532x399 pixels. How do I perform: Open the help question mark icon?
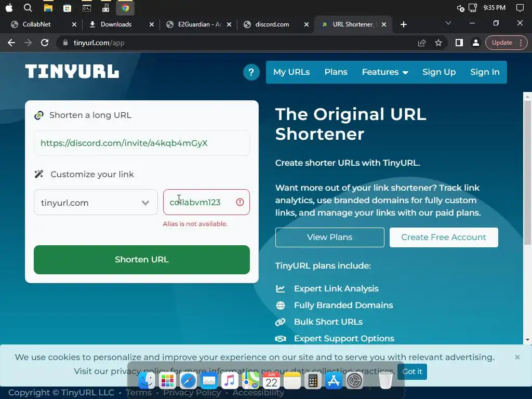click(251, 72)
